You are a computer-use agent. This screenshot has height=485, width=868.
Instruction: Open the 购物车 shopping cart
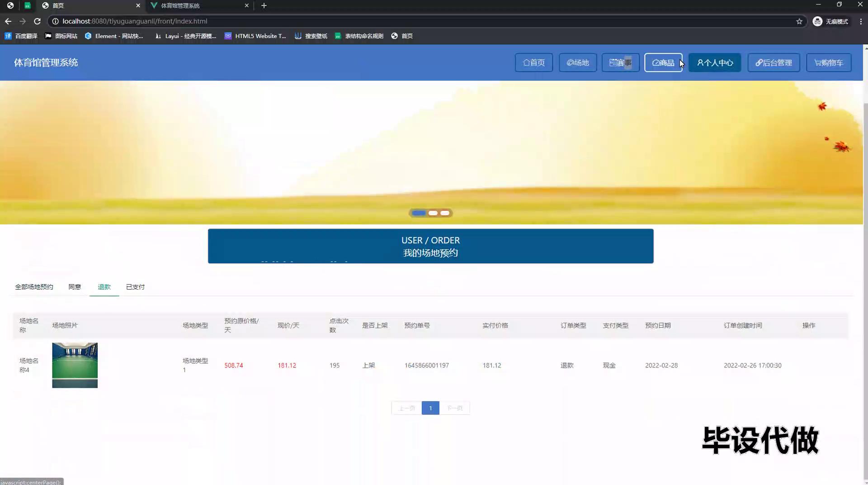pos(828,62)
